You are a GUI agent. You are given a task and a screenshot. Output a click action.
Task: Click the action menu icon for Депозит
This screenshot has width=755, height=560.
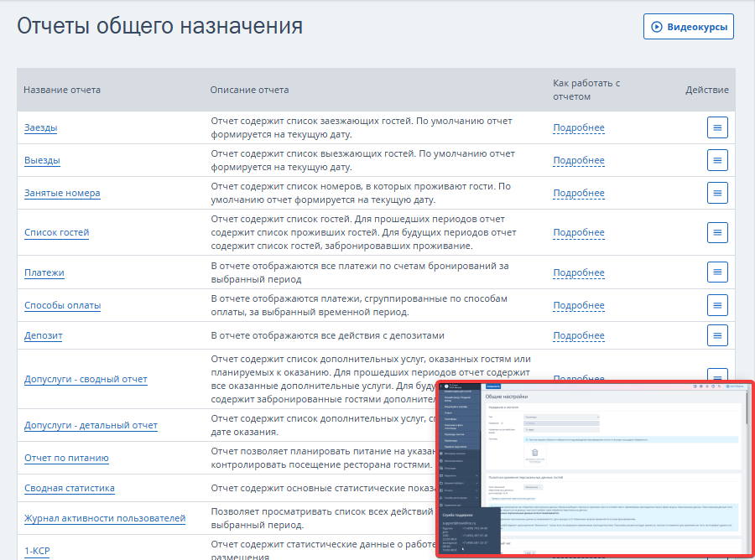pos(717,335)
